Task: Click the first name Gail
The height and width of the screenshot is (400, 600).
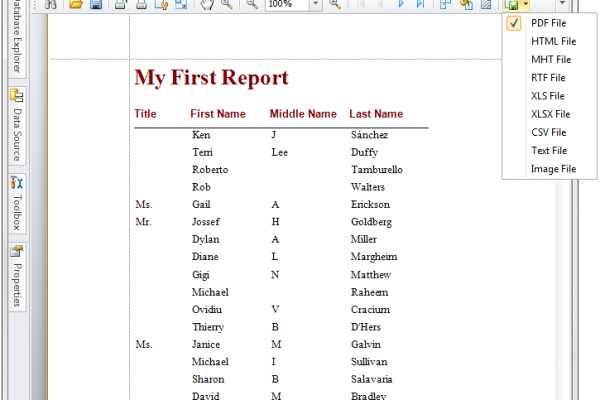Action: coord(201,204)
